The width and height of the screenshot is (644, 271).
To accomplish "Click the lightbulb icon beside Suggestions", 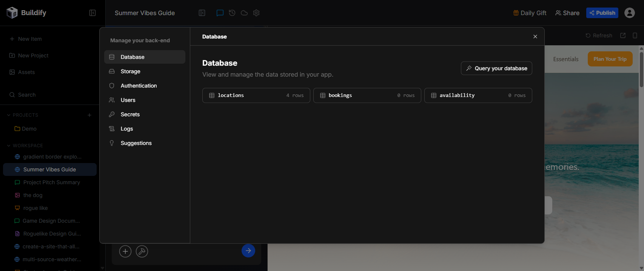I will tap(112, 143).
